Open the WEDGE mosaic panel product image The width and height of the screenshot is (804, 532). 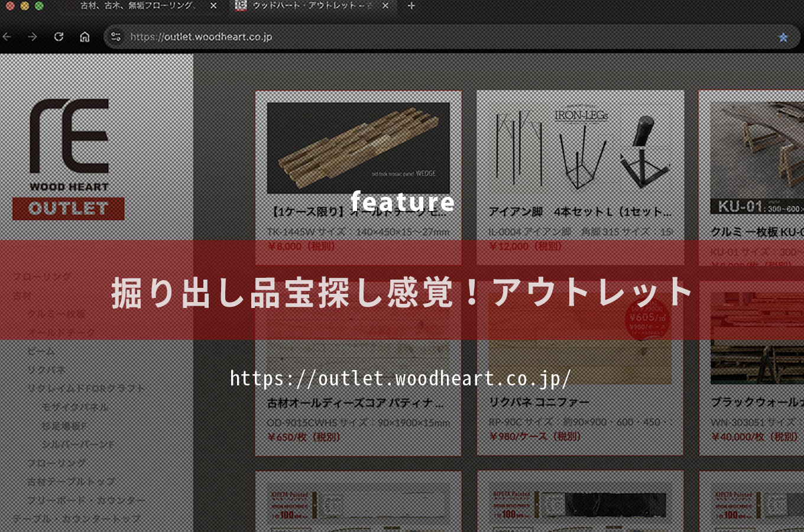coord(358,148)
